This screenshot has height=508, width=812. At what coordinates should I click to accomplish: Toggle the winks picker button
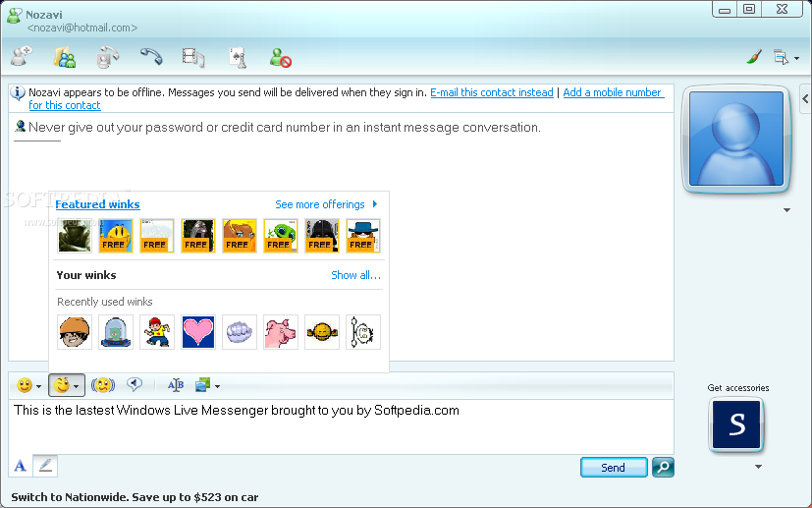[x=67, y=385]
